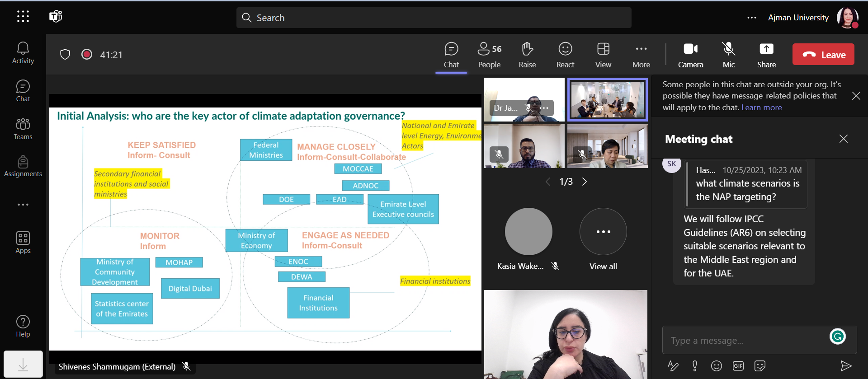The height and width of the screenshot is (379, 868).
Task: Leave the meeting
Action: pos(823,55)
